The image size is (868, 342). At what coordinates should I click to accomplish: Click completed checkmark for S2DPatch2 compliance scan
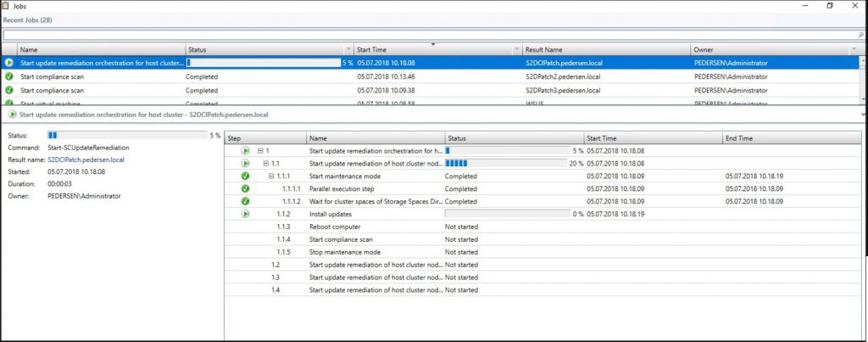(x=9, y=76)
